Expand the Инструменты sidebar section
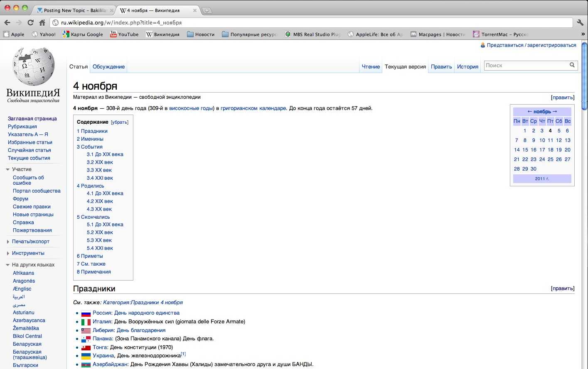The height and width of the screenshot is (369, 588). (8, 253)
